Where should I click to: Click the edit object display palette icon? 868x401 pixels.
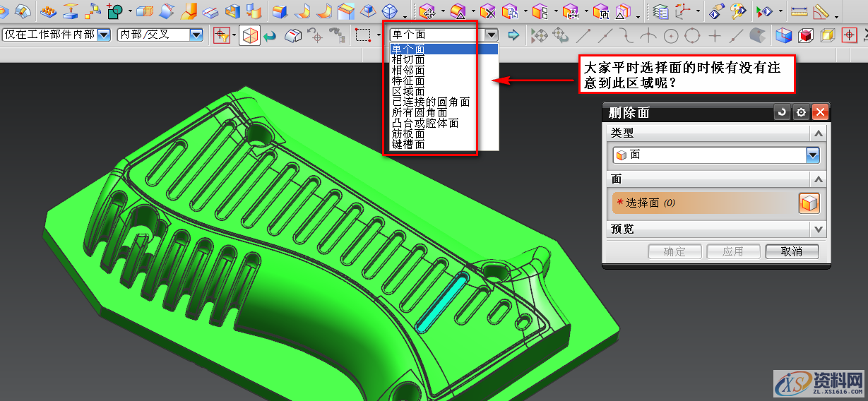(737, 11)
